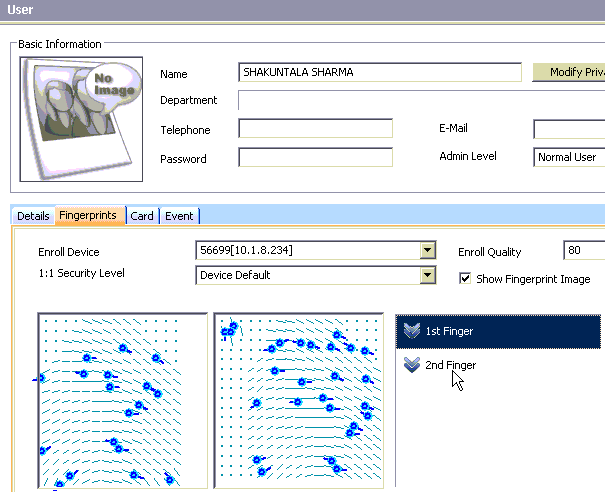Toggle Show Fingerprint Image checkbox
605x492 pixels.
pyautogui.click(x=465, y=279)
